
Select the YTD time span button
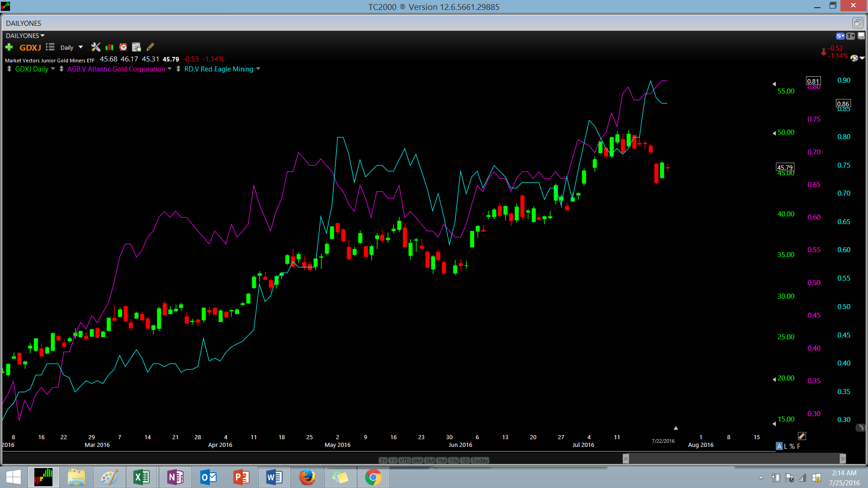pyautogui.click(x=405, y=460)
